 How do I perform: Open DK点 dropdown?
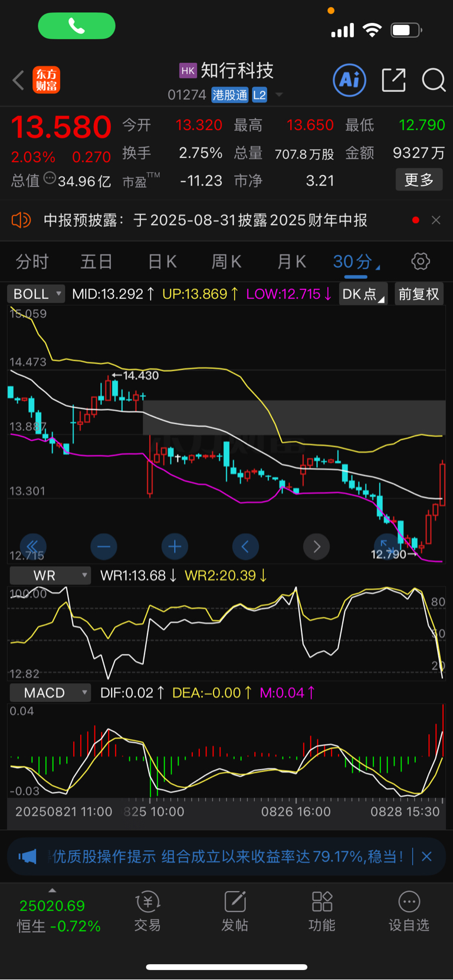point(363,293)
